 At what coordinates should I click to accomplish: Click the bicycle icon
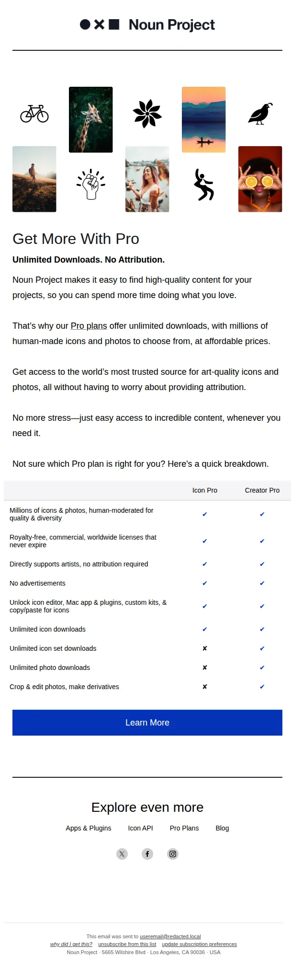tap(34, 114)
